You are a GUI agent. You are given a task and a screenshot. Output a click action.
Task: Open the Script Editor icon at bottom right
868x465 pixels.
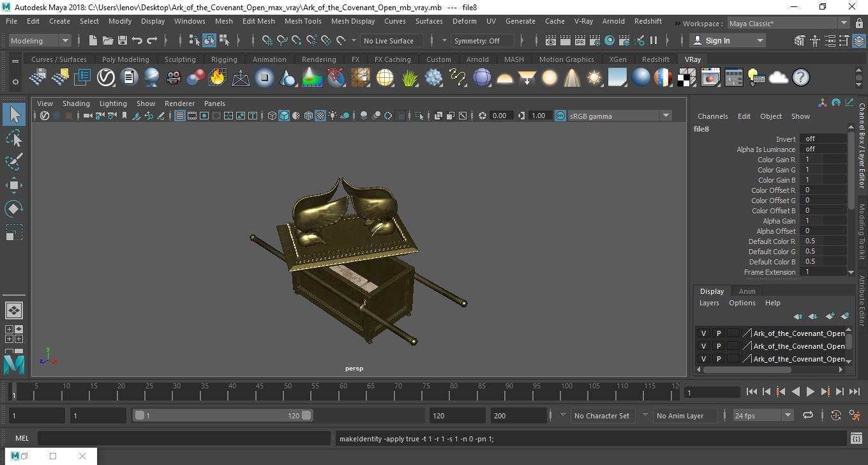click(x=857, y=438)
